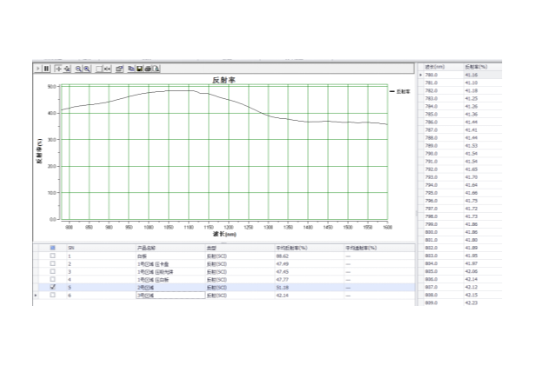The width and height of the screenshot is (540, 380).
Task: Select the rectangle box-zoom tool
Action: pos(99,69)
